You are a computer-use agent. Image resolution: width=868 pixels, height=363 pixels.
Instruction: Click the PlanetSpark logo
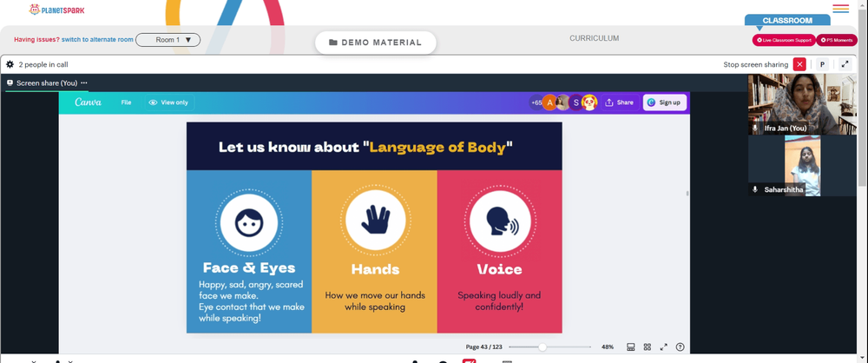tap(57, 10)
